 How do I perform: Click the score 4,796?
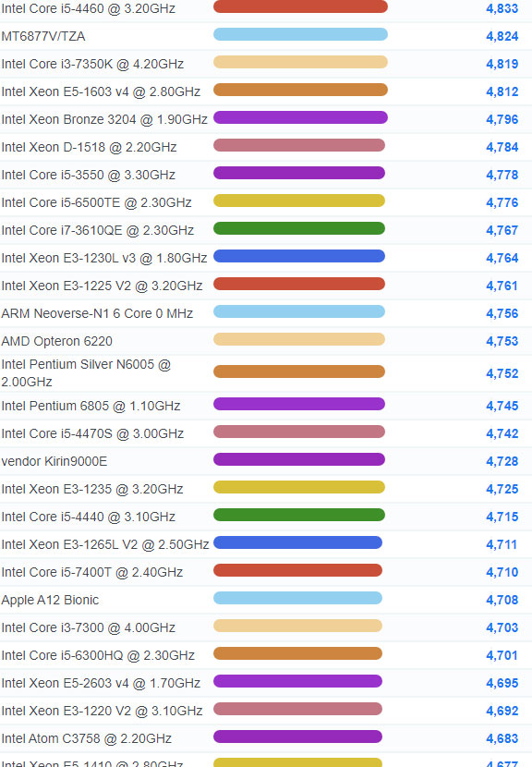pos(502,119)
